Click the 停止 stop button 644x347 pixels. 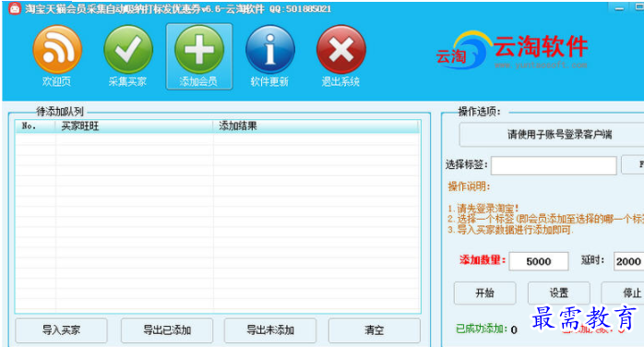623,293
